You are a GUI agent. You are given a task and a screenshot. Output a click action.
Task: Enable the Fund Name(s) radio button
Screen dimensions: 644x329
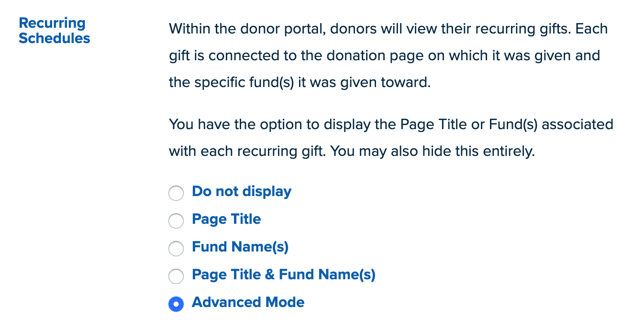(x=176, y=249)
